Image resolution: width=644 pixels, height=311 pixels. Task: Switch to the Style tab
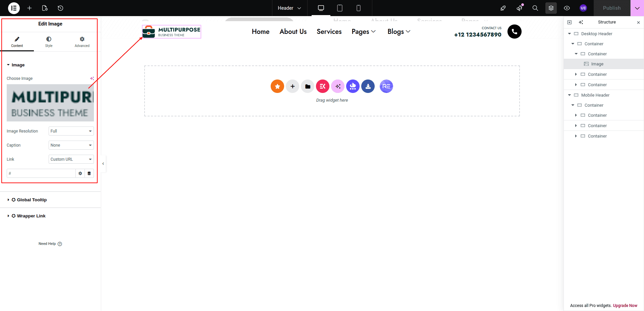(49, 42)
